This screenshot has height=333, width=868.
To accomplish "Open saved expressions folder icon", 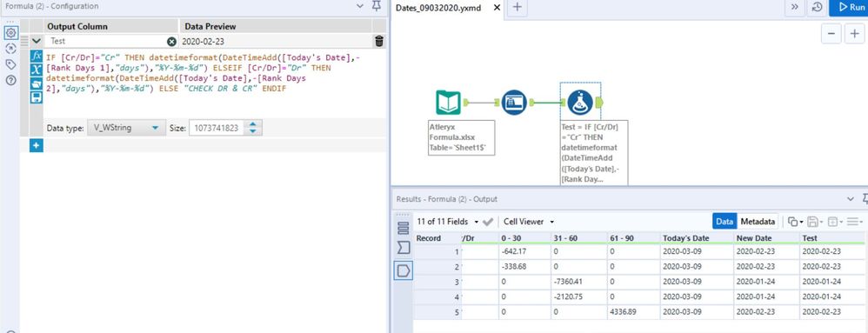I will pyautogui.click(x=36, y=83).
